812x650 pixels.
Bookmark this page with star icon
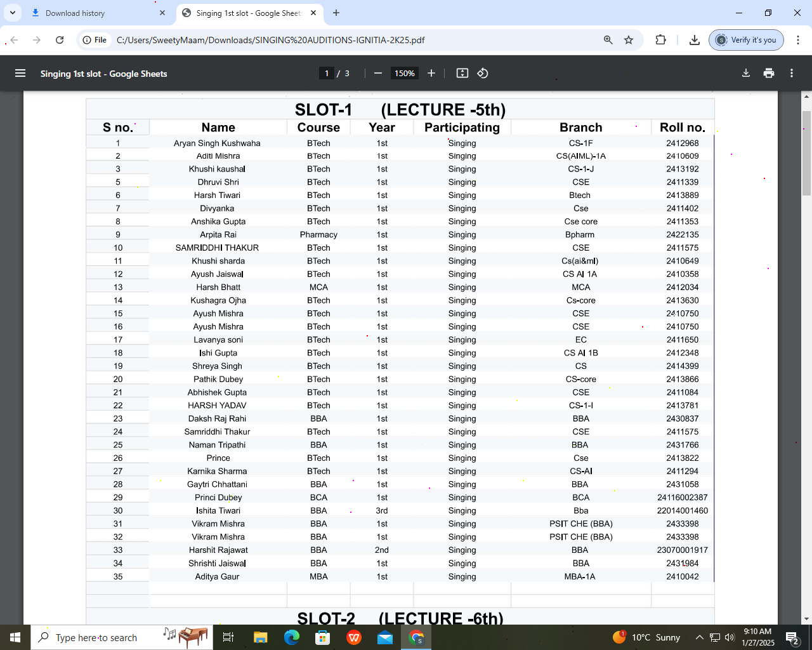629,40
